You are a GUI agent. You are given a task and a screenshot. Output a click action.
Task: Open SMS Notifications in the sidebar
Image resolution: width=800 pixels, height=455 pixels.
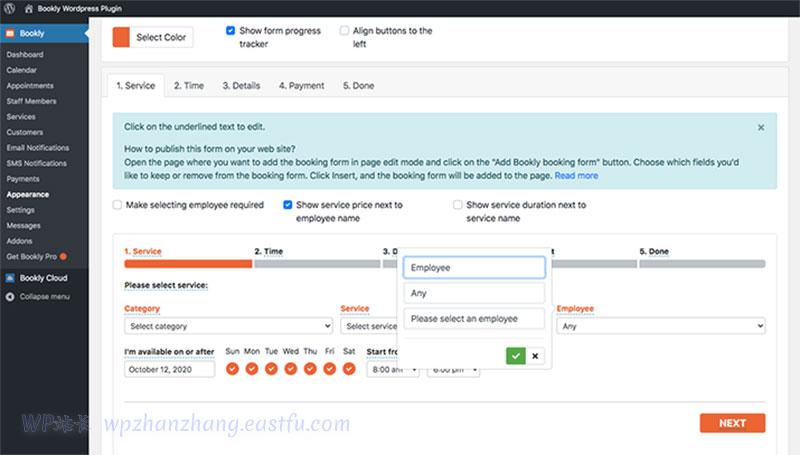point(37,164)
